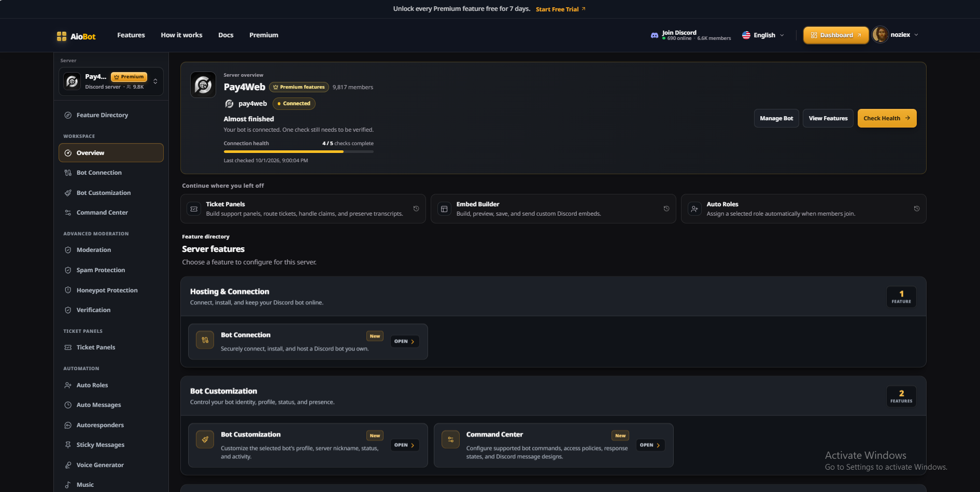Screen dimensions: 980x492
Task: Click the Spam Protection shield icon
Action: tap(68, 270)
